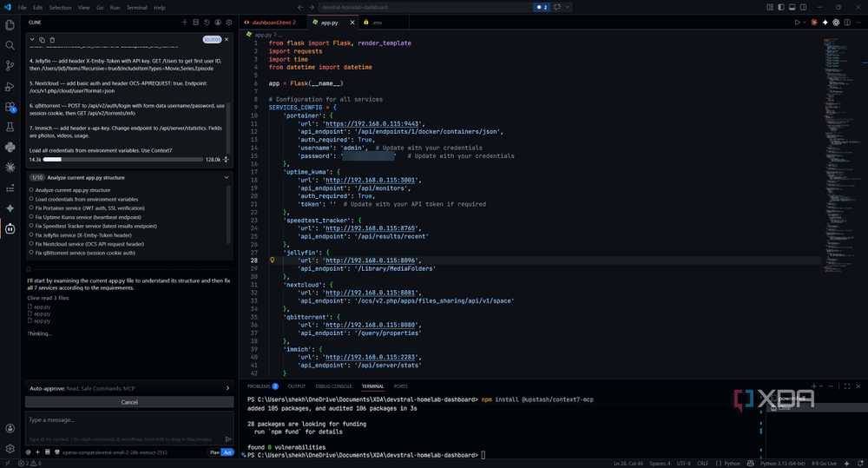
Task: Delete the task with trash icon
Action: point(52,40)
